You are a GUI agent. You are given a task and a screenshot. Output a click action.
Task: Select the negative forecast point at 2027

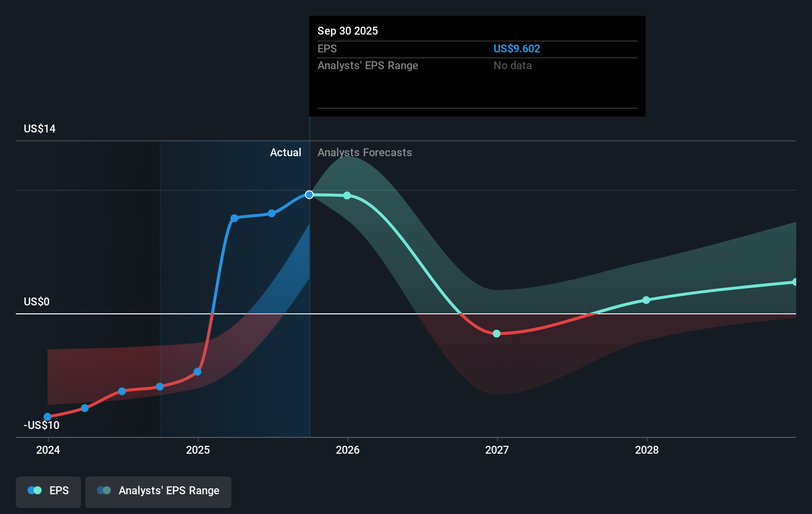tap(496, 334)
